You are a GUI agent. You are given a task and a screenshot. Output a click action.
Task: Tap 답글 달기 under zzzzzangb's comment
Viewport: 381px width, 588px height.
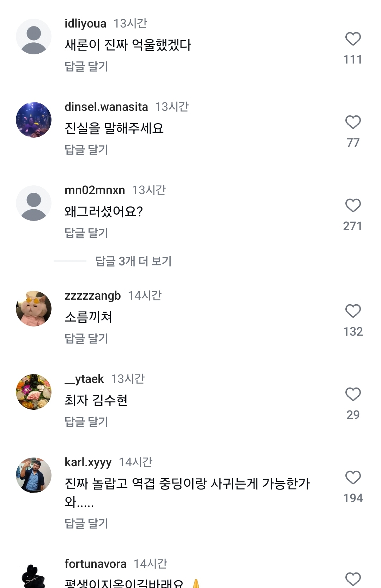(x=86, y=338)
